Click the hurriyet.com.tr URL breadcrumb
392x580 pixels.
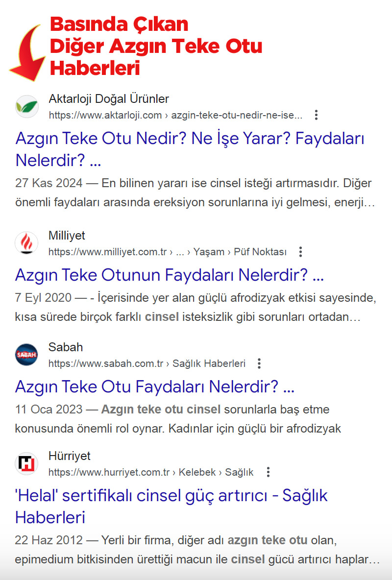point(151,473)
